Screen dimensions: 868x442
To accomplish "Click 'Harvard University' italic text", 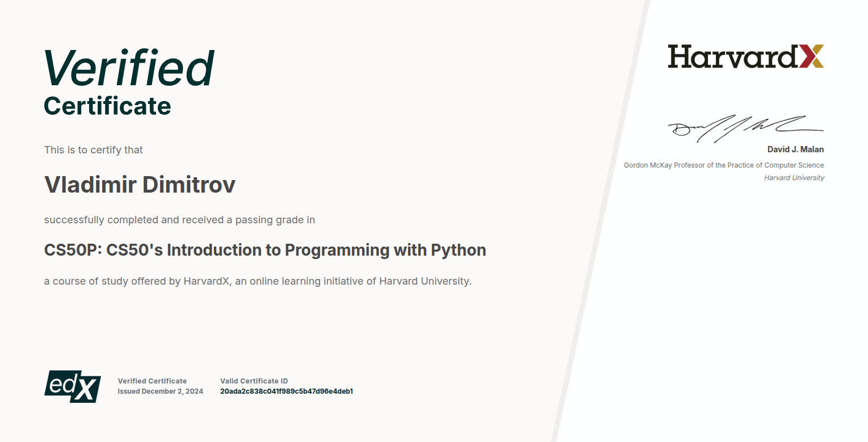I will coord(794,178).
